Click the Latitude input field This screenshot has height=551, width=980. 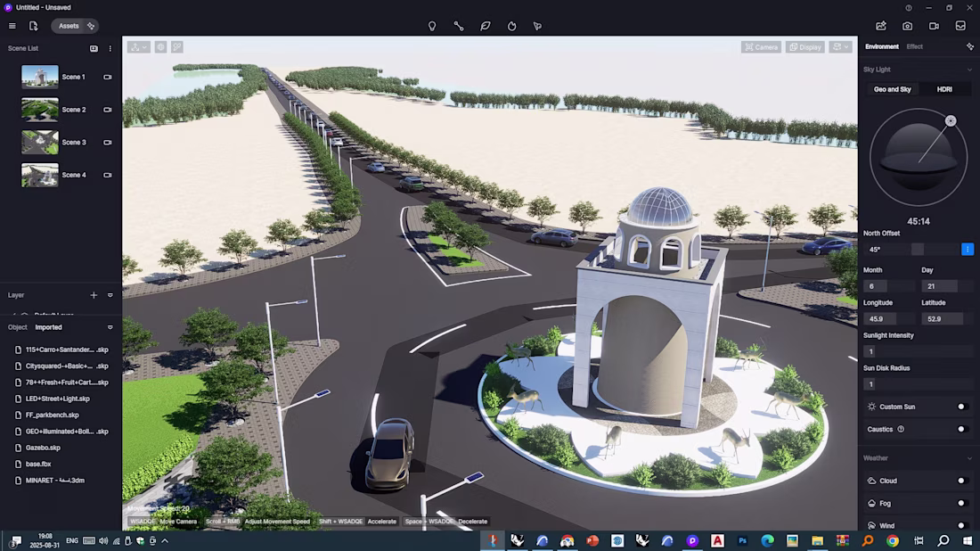pyautogui.click(x=947, y=319)
